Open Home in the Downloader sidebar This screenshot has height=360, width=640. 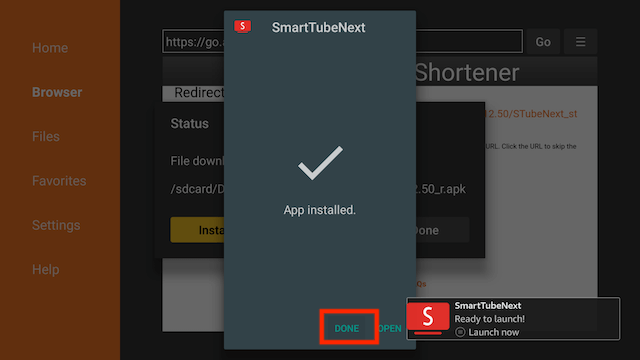tap(50, 48)
